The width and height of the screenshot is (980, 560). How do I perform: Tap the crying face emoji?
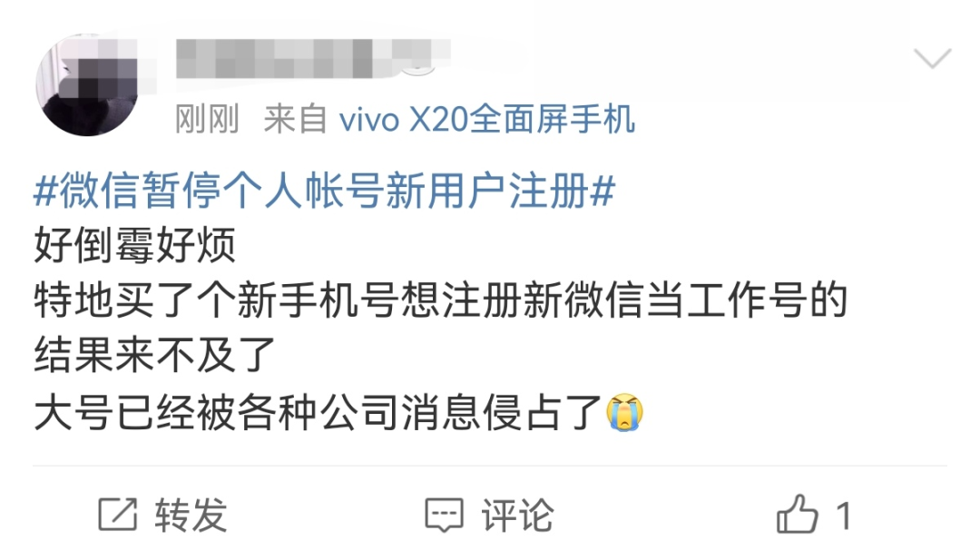tap(624, 412)
